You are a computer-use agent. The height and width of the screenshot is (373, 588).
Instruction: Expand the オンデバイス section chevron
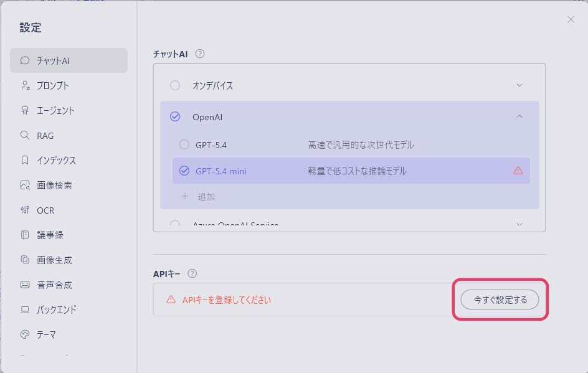point(519,85)
